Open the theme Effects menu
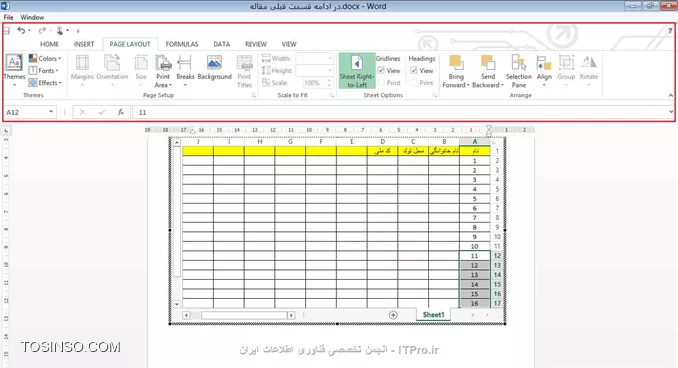The width and height of the screenshot is (678, 368). 45,83
